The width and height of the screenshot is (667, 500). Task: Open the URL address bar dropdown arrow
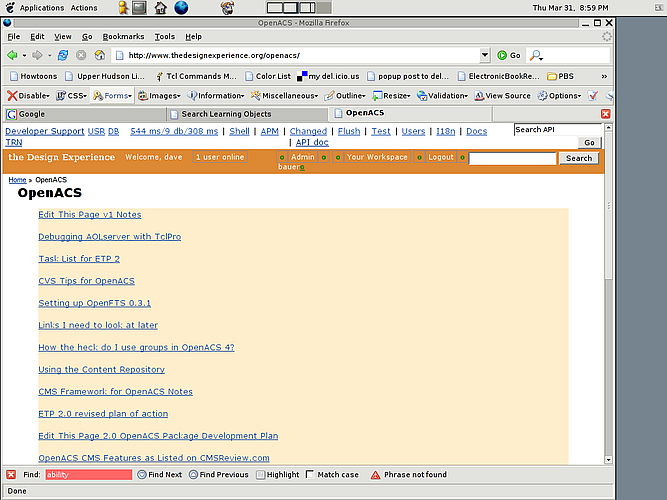(x=485, y=55)
